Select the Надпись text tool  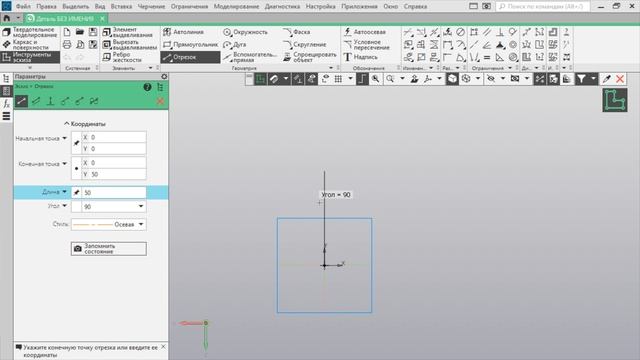click(360, 57)
